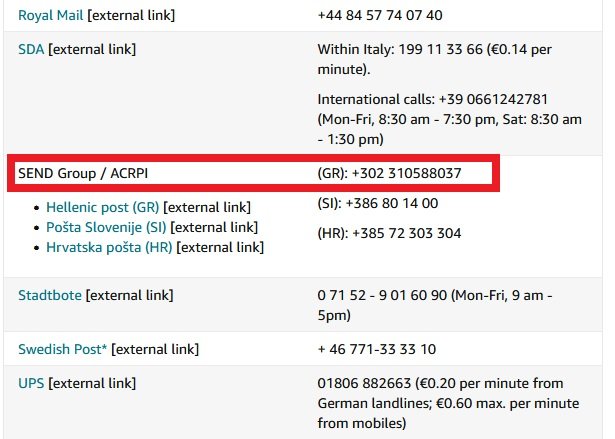615x439 pixels.
Task: Click the SI phone number +386 80 14 00
Action: 392,203
